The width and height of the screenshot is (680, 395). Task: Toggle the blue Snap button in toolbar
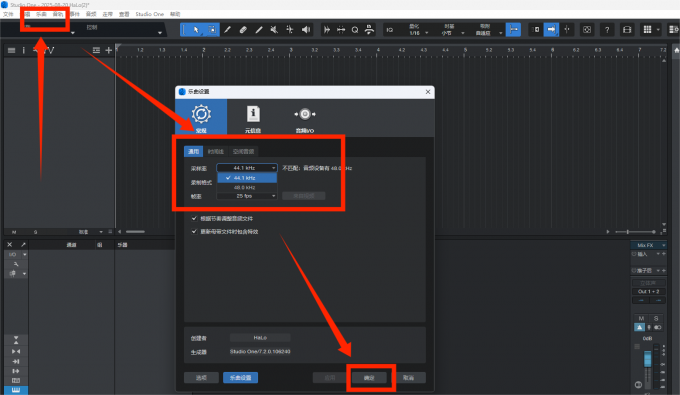pos(513,29)
